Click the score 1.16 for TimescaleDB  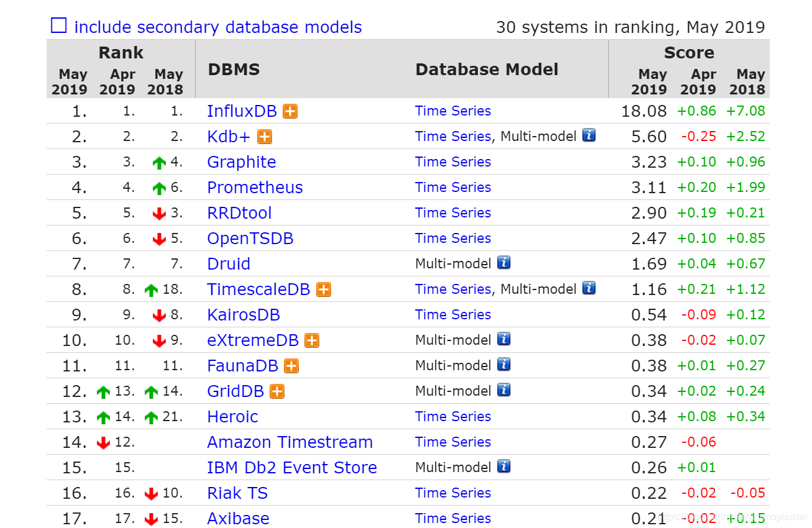(x=649, y=290)
